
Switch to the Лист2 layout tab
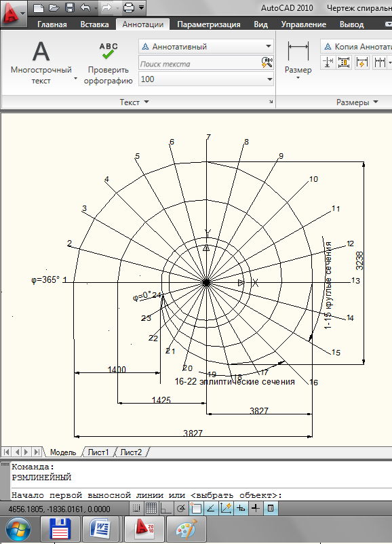tap(131, 452)
